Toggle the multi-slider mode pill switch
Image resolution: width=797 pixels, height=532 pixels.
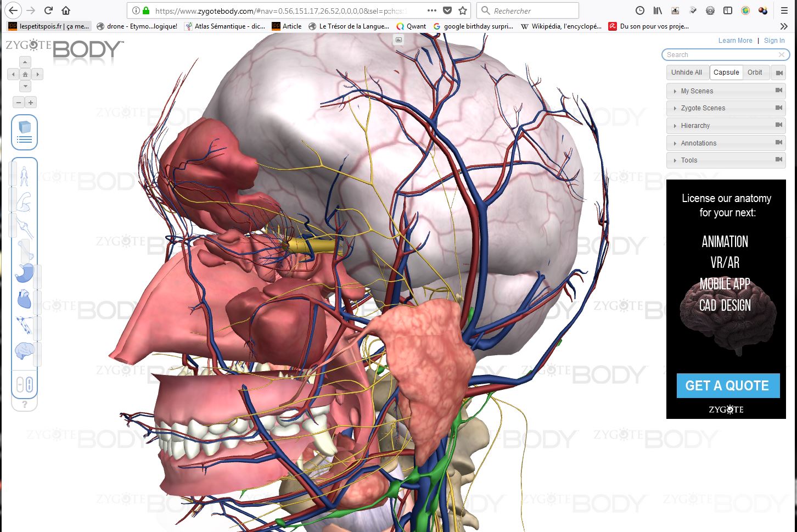[25, 385]
